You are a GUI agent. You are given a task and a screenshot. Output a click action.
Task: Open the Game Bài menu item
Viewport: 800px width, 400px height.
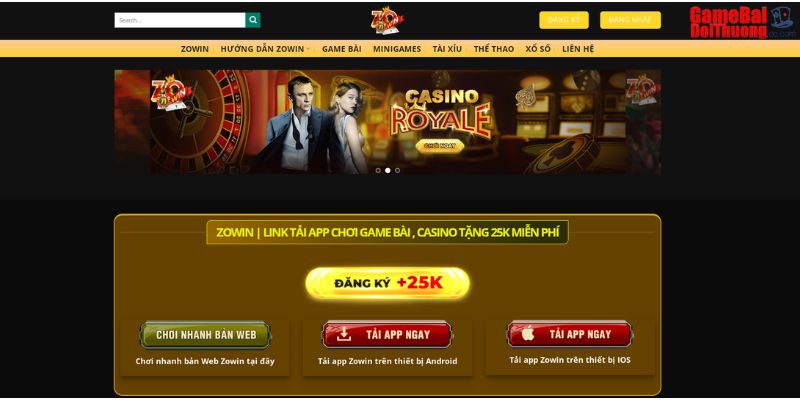[x=341, y=49]
